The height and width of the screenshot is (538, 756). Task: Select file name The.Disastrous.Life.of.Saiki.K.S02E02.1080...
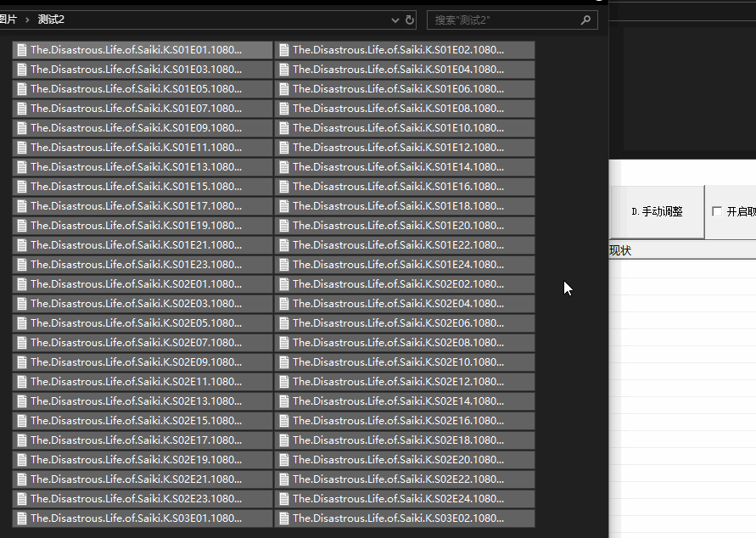[x=398, y=284]
